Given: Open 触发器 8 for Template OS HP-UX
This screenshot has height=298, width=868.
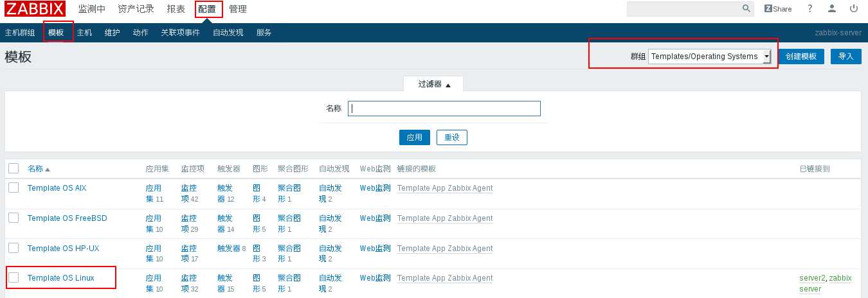Looking at the screenshot, I should (229, 249).
